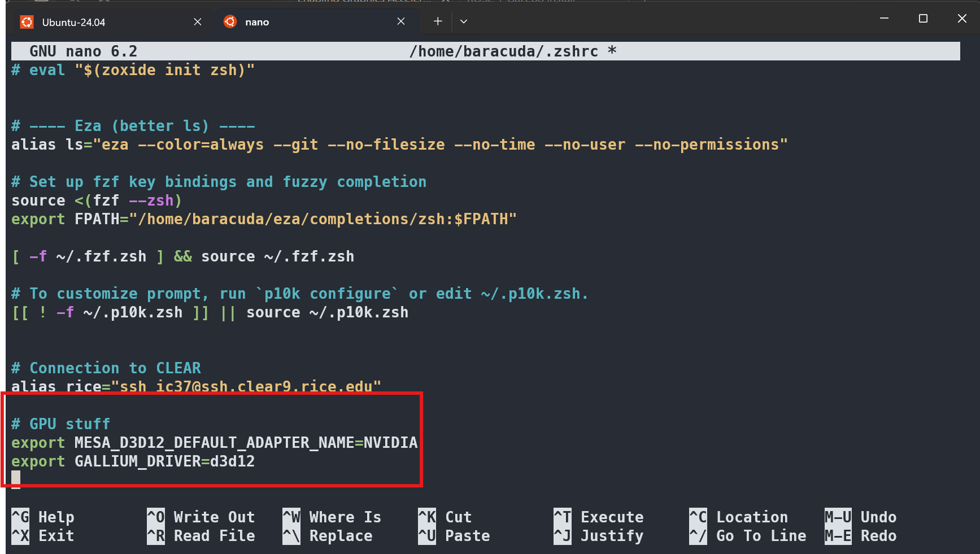Place cursor on MESA_D3D12_DEFAULT_ADAPTER_NAME export line
The image size is (980, 554).
click(215, 443)
